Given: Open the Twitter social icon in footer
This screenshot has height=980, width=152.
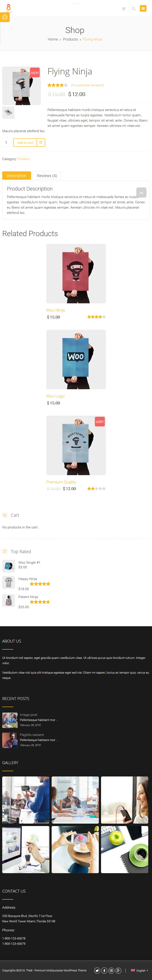Looking at the screenshot, I should coord(97,970).
